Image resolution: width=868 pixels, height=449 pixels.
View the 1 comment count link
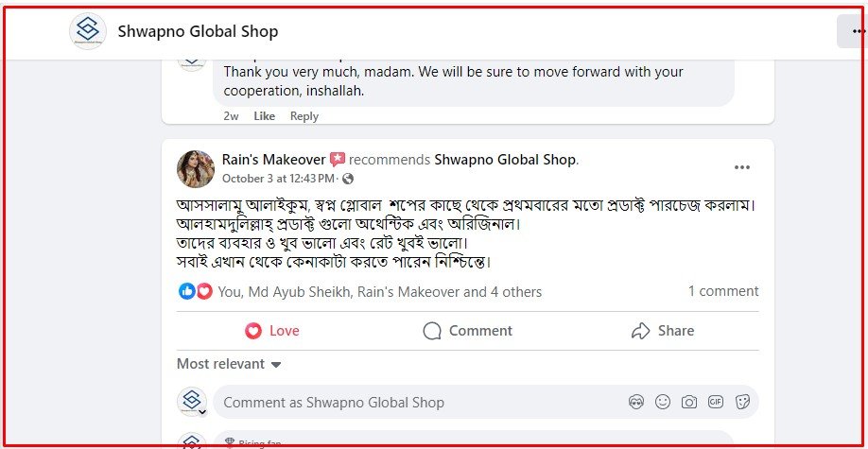(722, 291)
